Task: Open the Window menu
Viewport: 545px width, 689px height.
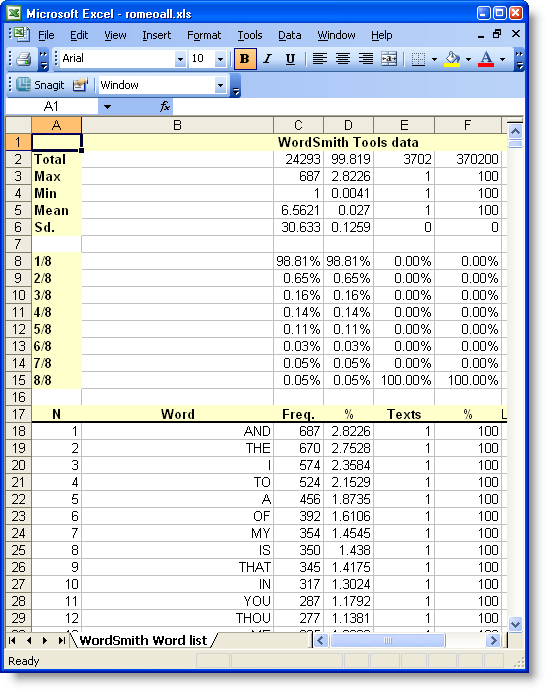Action: (336, 35)
